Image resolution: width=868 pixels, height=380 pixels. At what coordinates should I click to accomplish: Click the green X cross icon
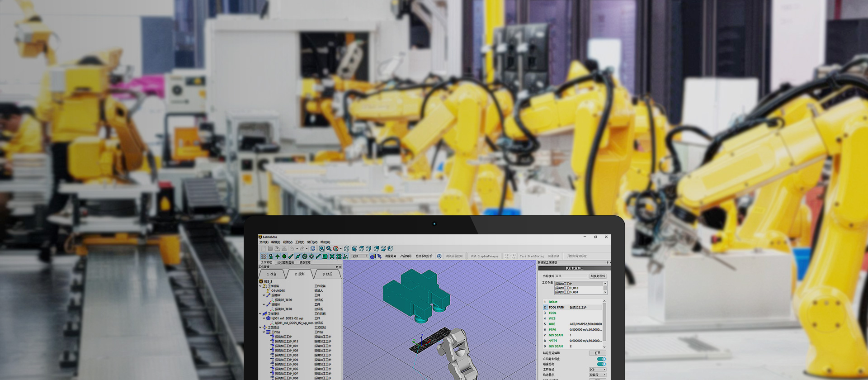pyautogui.click(x=332, y=256)
